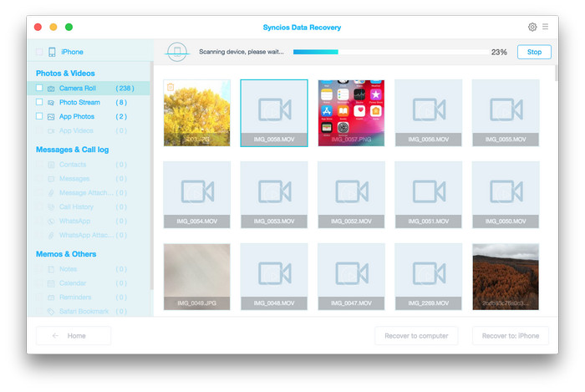Select the IMG_0052.MOV thumbnail
This screenshot has width=585, height=392.
pyautogui.click(x=352, y=195)
